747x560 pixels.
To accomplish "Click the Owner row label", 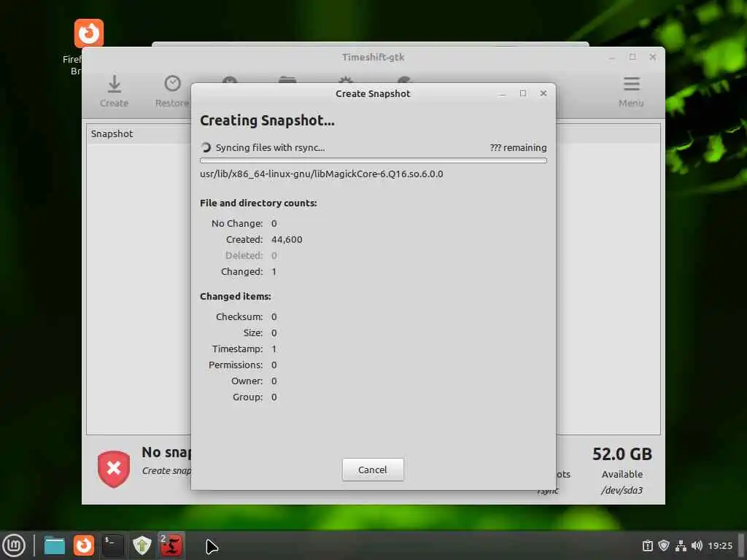I will click(x=247, y=381).
